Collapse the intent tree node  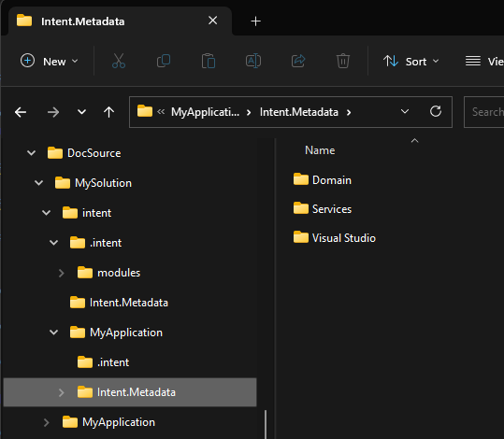47,213
